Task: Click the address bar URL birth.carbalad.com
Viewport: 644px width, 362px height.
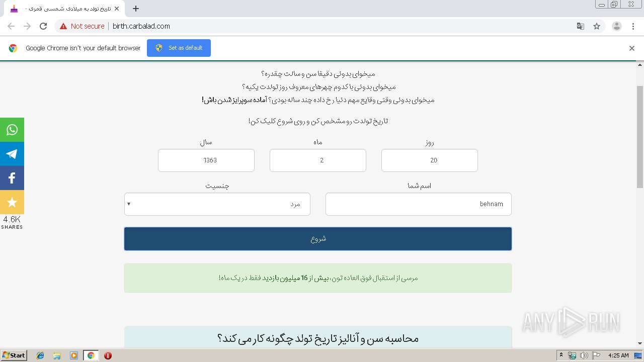Action: point(141,26)
